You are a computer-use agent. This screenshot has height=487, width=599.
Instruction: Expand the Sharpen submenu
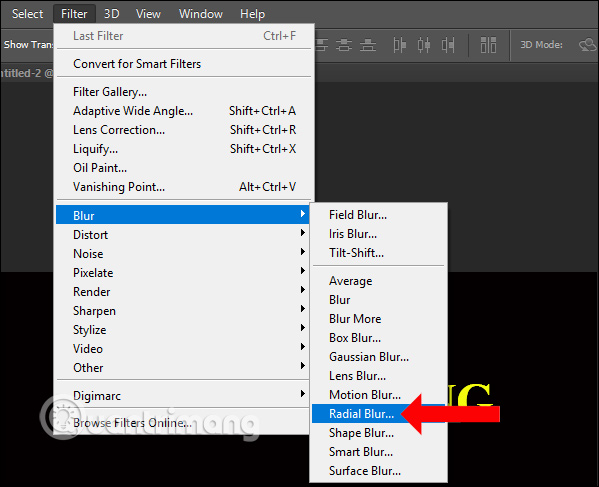click(182, 311)
